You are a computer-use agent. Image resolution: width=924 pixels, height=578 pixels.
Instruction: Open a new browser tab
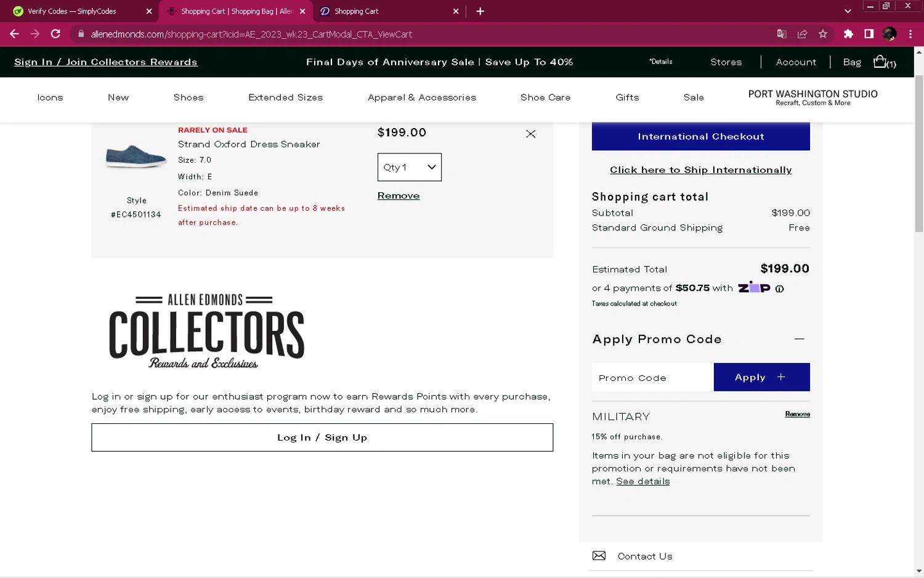pyautogui.click(x=480, y=11)
